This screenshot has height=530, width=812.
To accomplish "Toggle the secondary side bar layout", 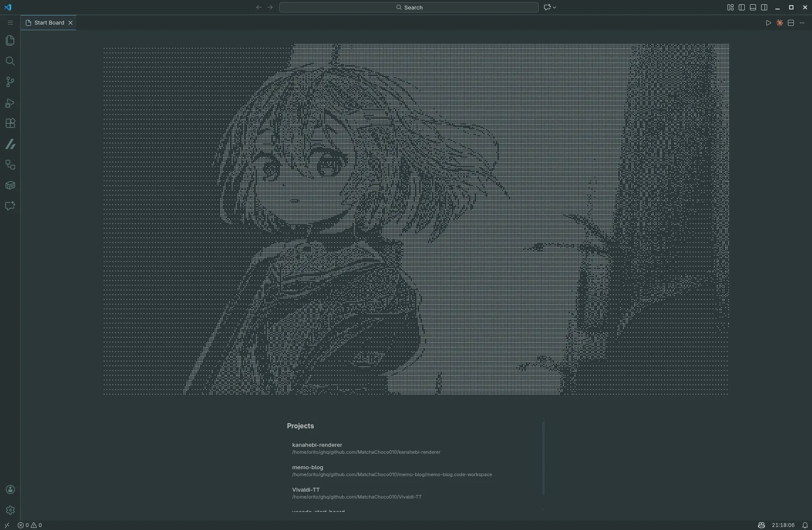I will pyautogui.click(x=764, y=7).
